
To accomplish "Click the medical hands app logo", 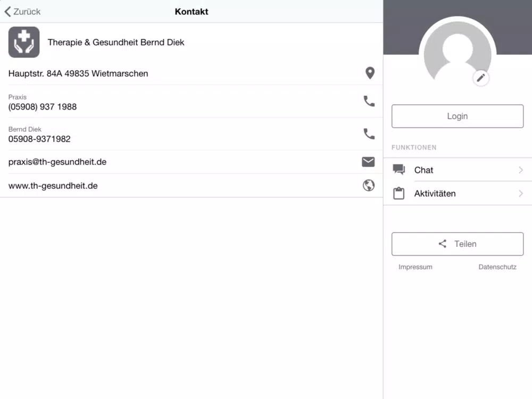I will pos(24,42).
